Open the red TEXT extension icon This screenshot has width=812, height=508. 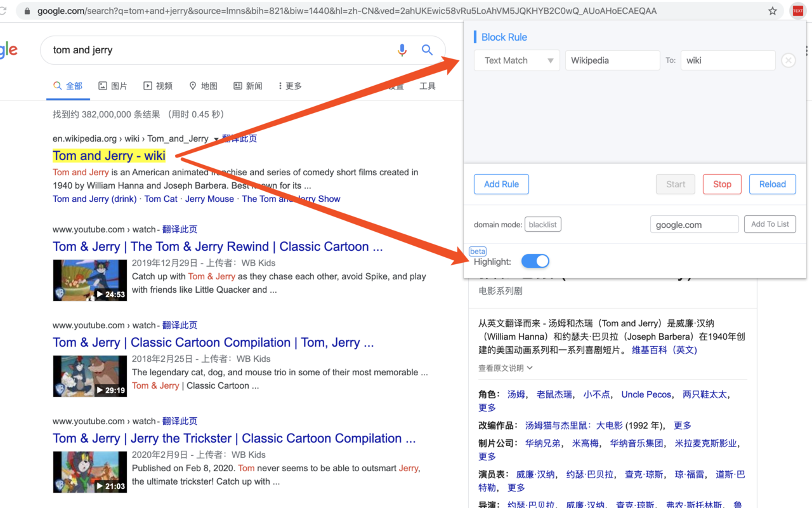[x=797, y=11]
